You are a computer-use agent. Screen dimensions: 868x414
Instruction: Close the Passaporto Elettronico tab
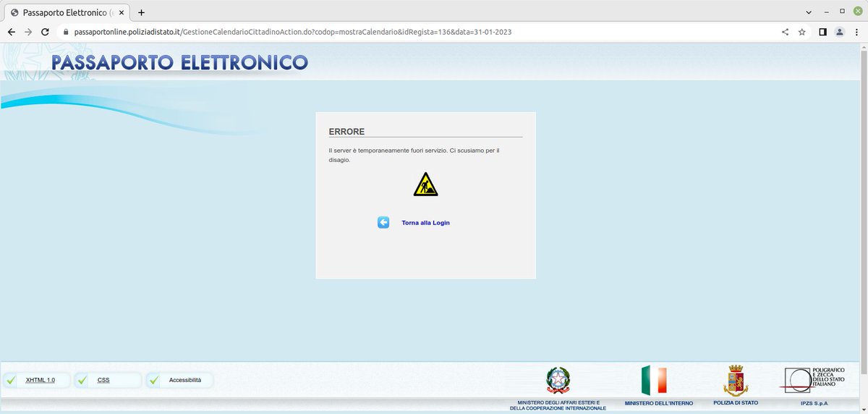(122, 13)
